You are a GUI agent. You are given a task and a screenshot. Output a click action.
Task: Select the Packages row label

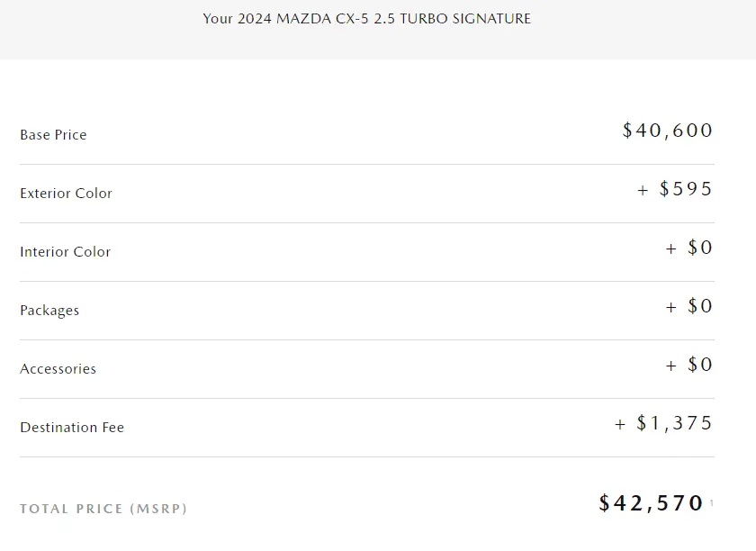tap(49, 311)
